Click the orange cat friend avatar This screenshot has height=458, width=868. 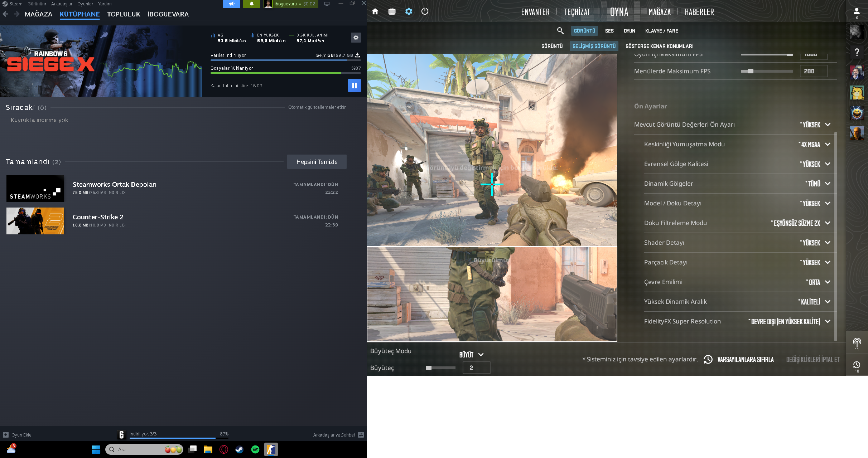coord(857,93)
